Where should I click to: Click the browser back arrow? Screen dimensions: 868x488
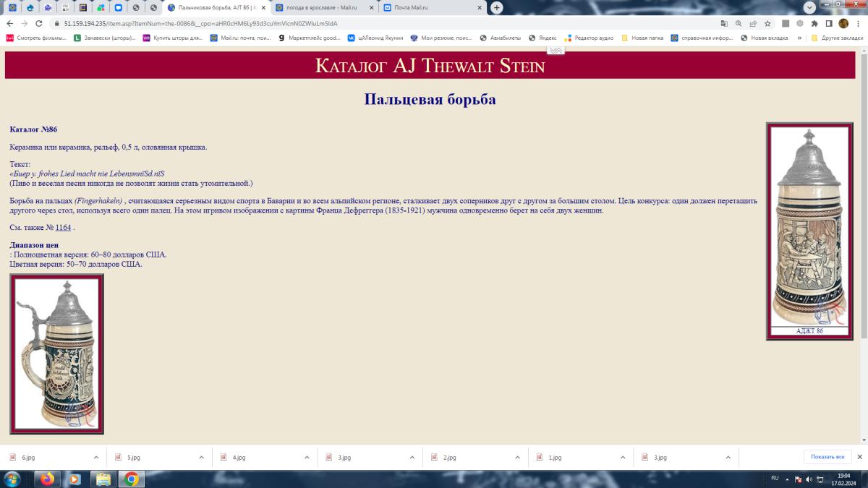pos(9,23)
